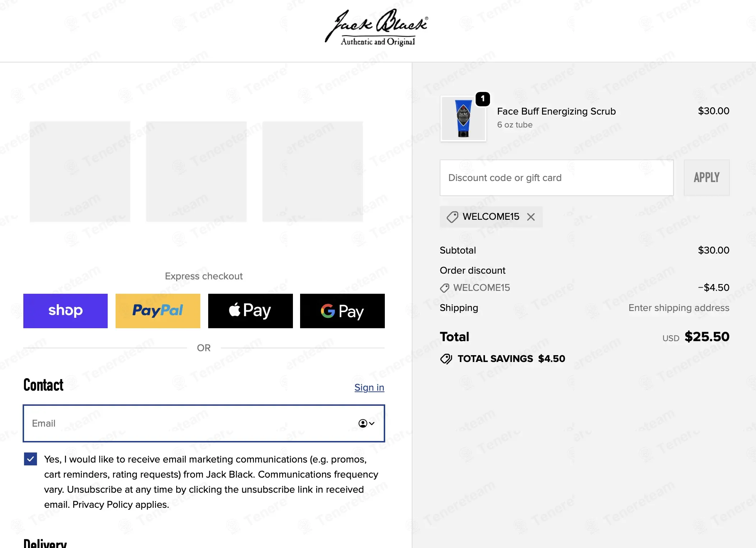Click the third loading placeholder tile

(x=313, y=172)
